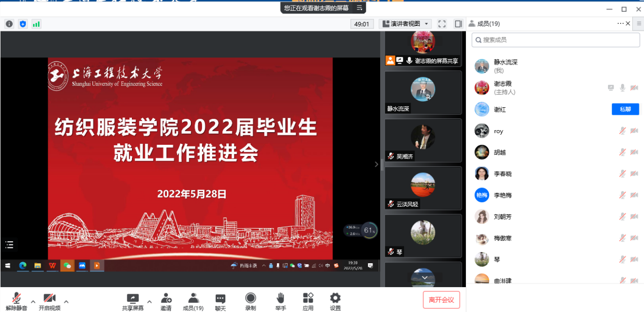Raise hand with 举手 icon
This screenshot has height=312, width=644.
[280, 298]
